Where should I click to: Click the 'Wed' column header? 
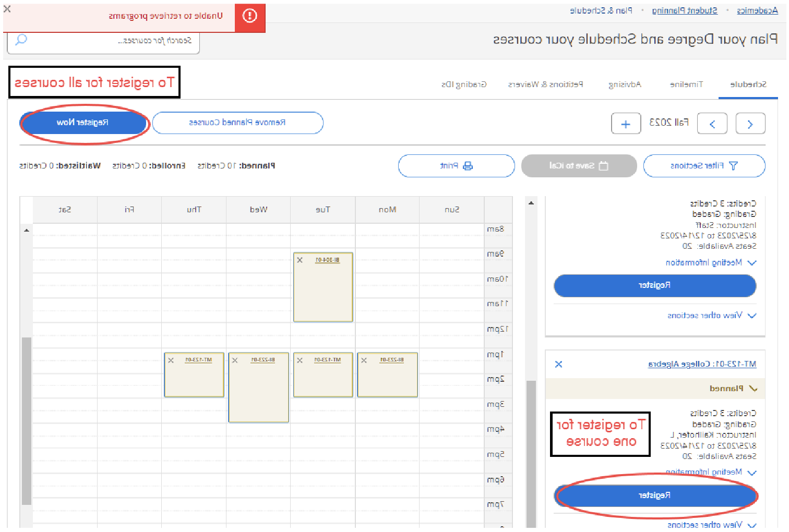(x=259, y=210)
